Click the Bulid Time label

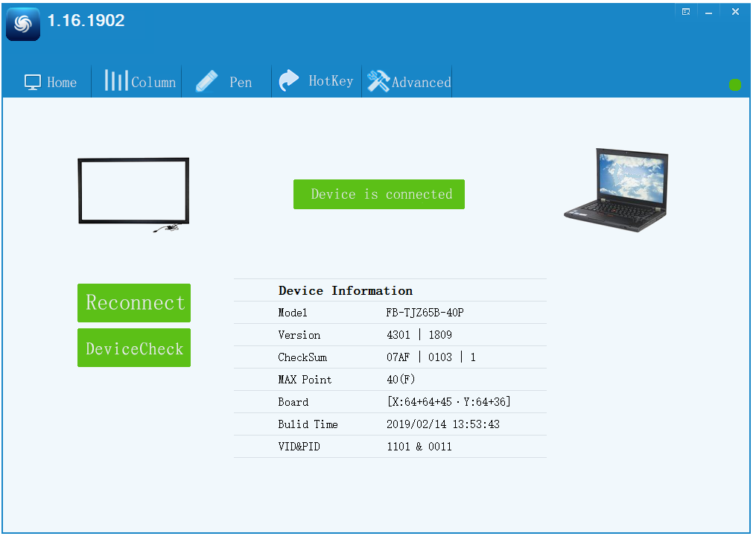(308, 424)
